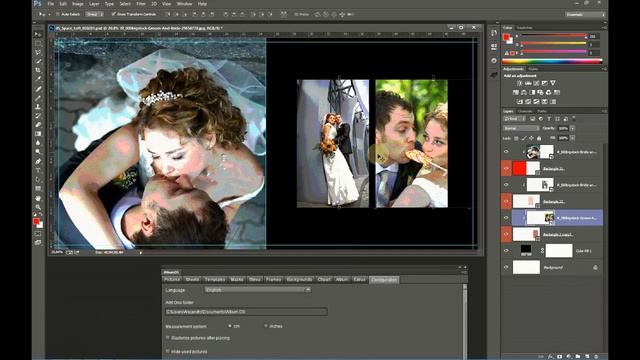Open the Templates tab in AlbumDS
Viewport: 640px width, 360px height.
tap(215, 280)
